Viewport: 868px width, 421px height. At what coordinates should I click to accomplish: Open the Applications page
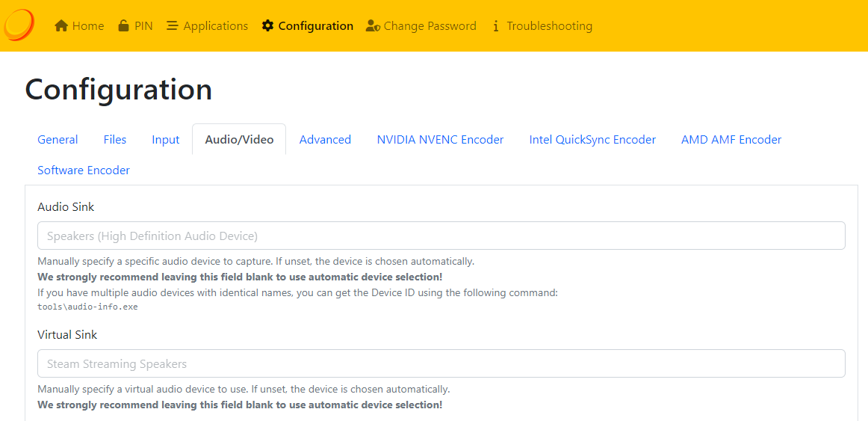(x=207, y=26)
